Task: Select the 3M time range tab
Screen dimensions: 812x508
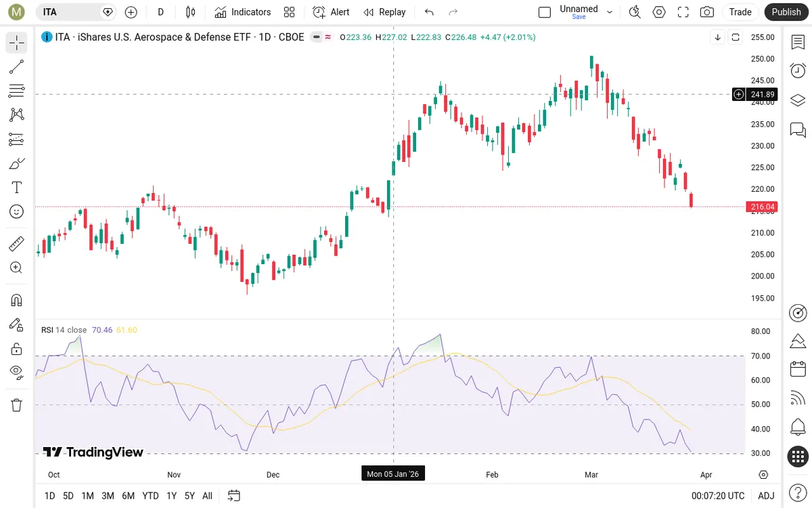Action: coord(108,496)
